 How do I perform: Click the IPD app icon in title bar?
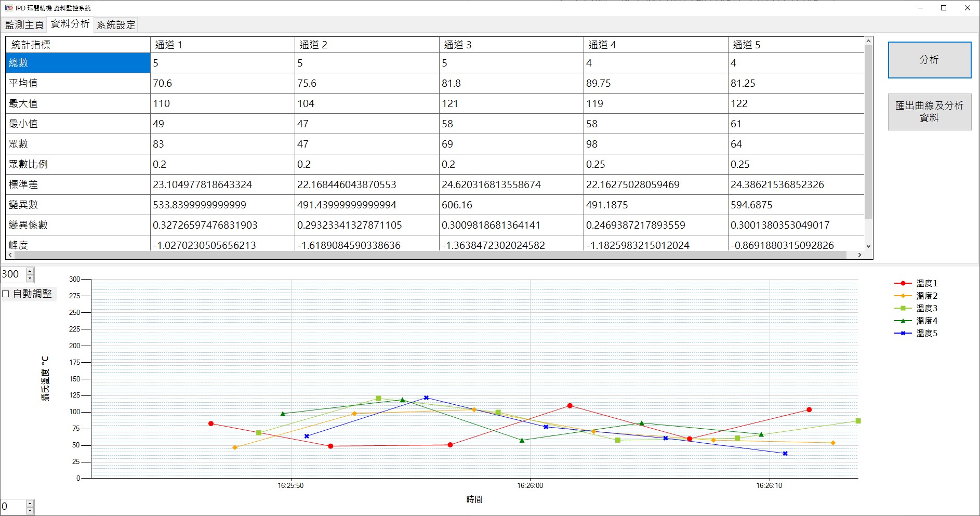click(x=8, y=8)
